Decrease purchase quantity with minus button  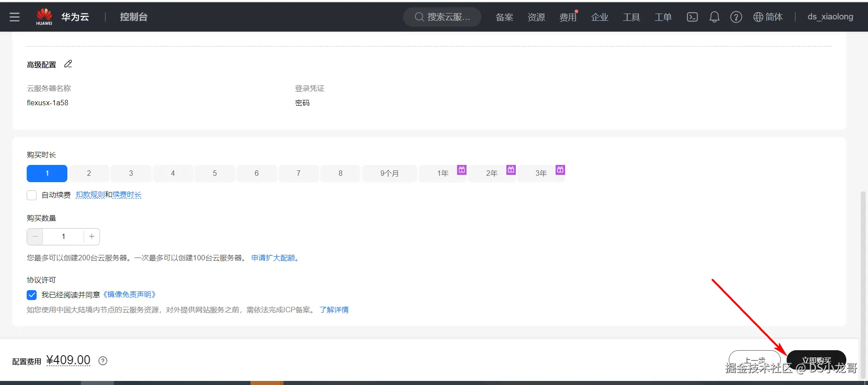[35, 237]
